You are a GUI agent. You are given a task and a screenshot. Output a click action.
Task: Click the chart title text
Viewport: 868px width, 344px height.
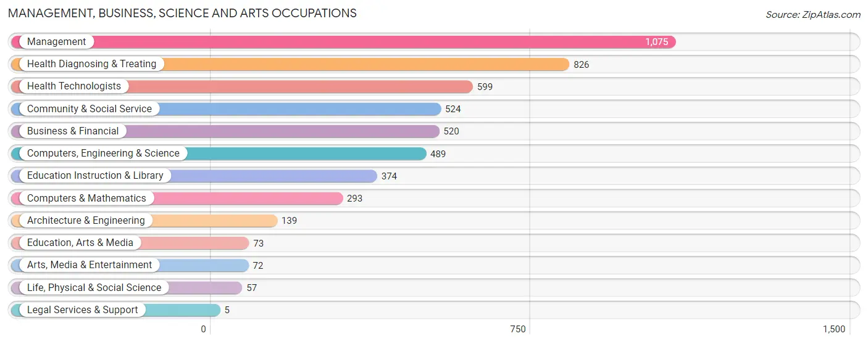click(x=182, y=13)
